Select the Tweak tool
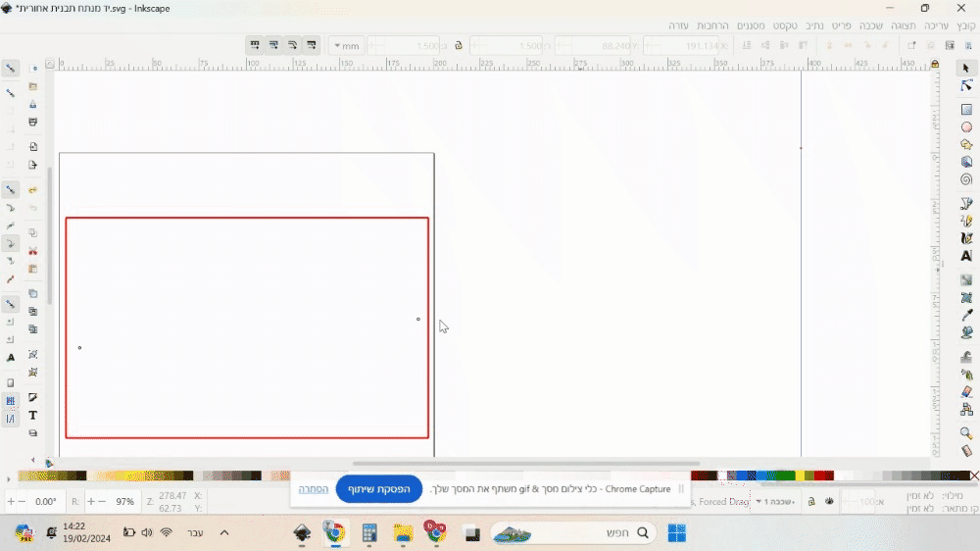The image size is (980, 551). coord(966,357)
